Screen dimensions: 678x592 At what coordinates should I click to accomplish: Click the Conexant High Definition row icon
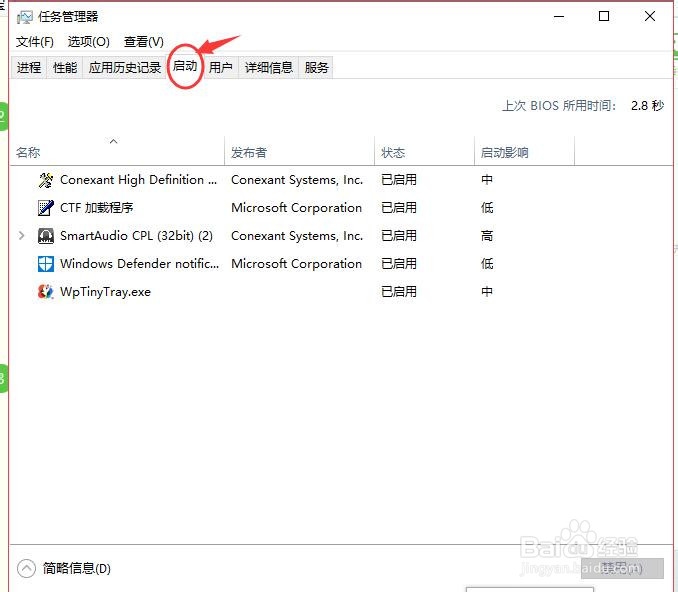coord(45,180)
